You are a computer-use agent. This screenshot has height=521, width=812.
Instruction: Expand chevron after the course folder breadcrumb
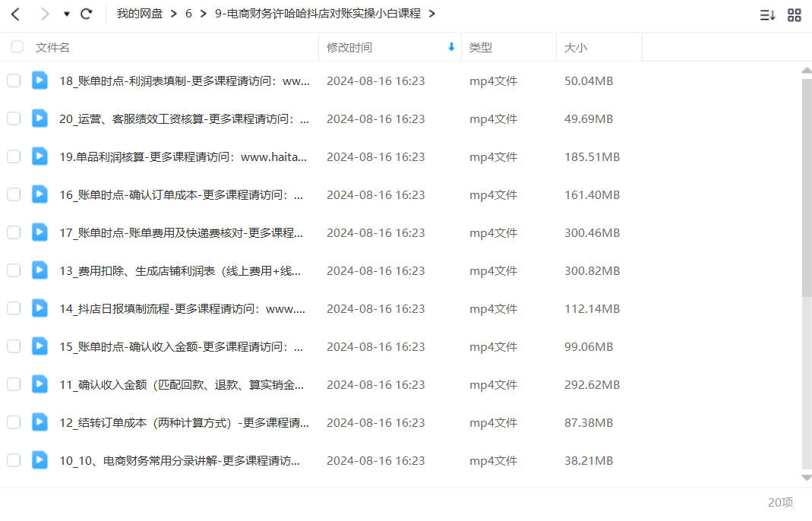(x=431, y=14)
